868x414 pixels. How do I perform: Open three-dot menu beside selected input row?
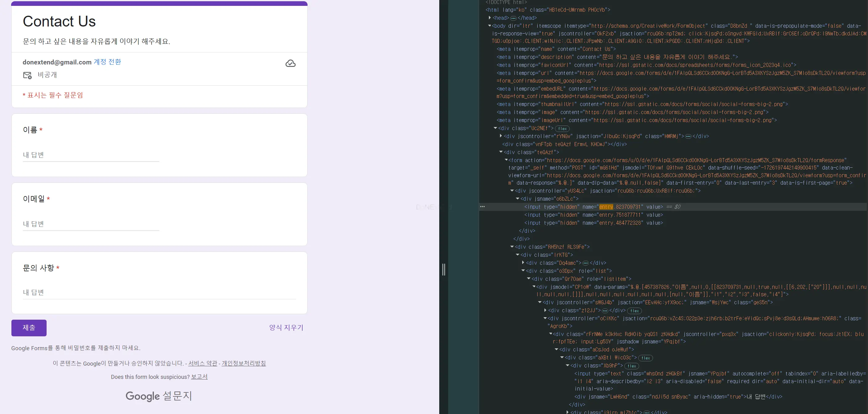tap(482, 207)
